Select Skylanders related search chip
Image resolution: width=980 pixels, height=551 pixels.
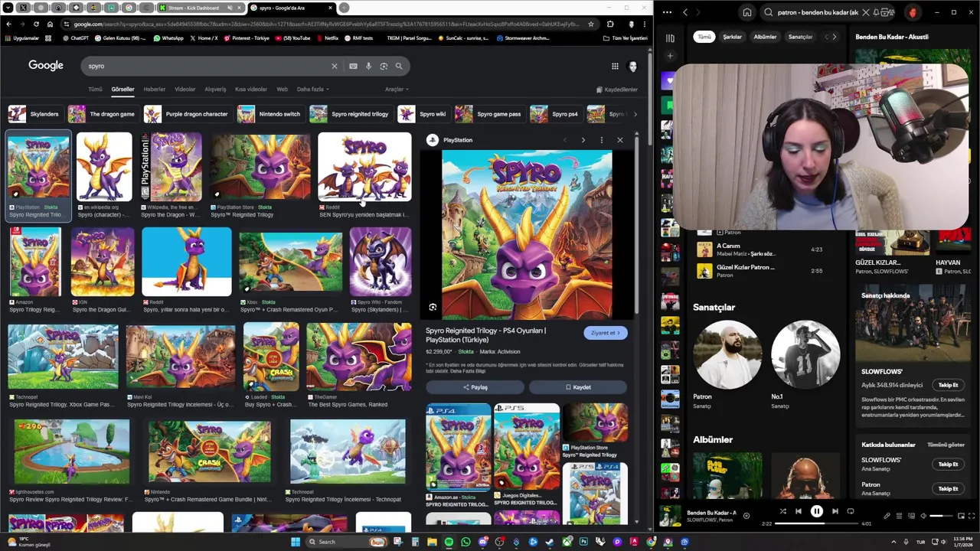coord(34,114)
